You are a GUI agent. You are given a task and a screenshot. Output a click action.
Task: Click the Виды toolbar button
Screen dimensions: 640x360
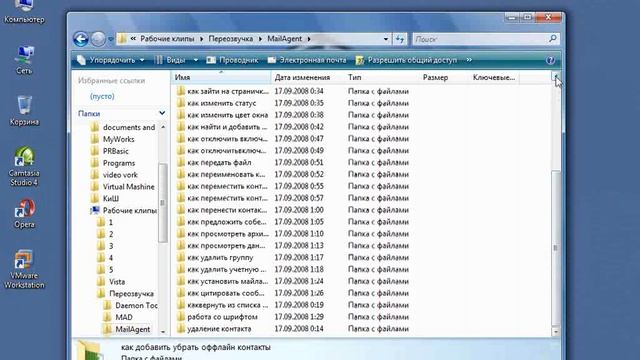pyautogui.click(x=171, y=60)
